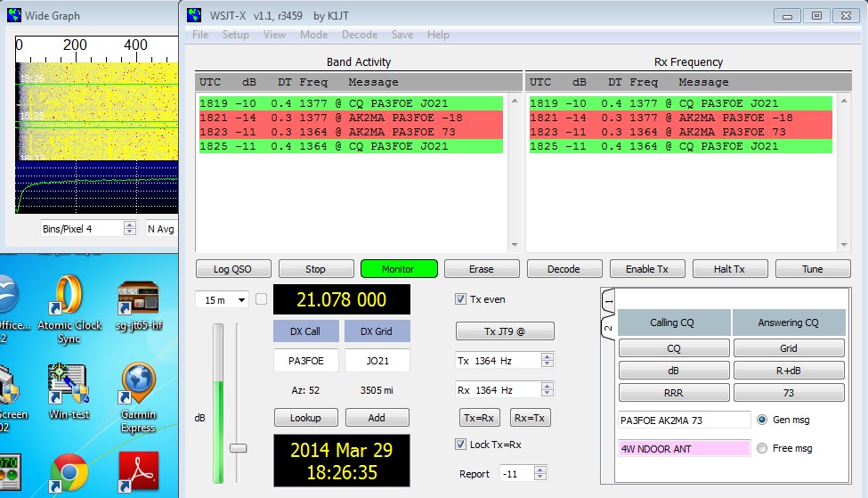The image size is (868, 498).
Task: Open the sg-jt65-hf desktop shortcut
Action: coord(138,306)
